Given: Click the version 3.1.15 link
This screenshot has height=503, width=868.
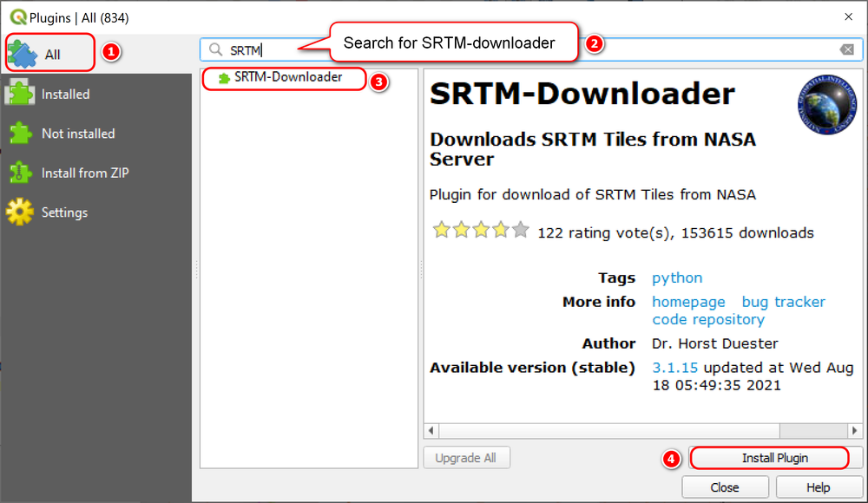Looking at the screenshot, I should pyautogui.click(x=674, y=368).
